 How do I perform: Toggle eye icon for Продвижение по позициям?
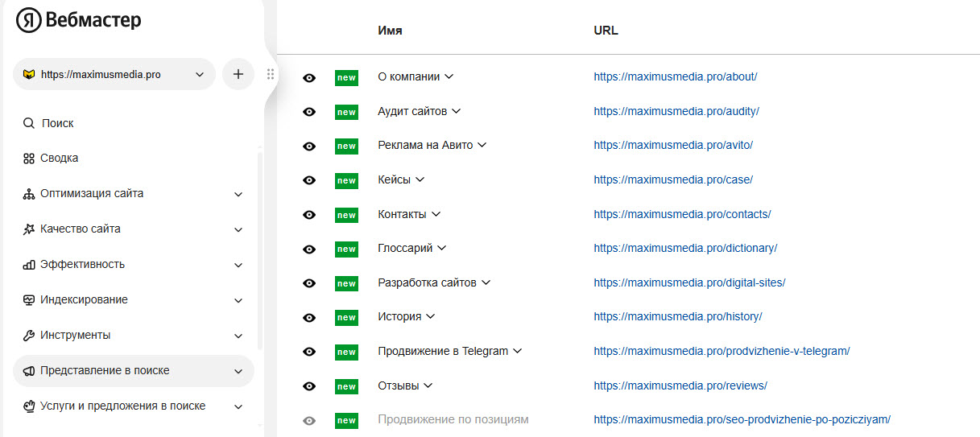pos(308,420)
